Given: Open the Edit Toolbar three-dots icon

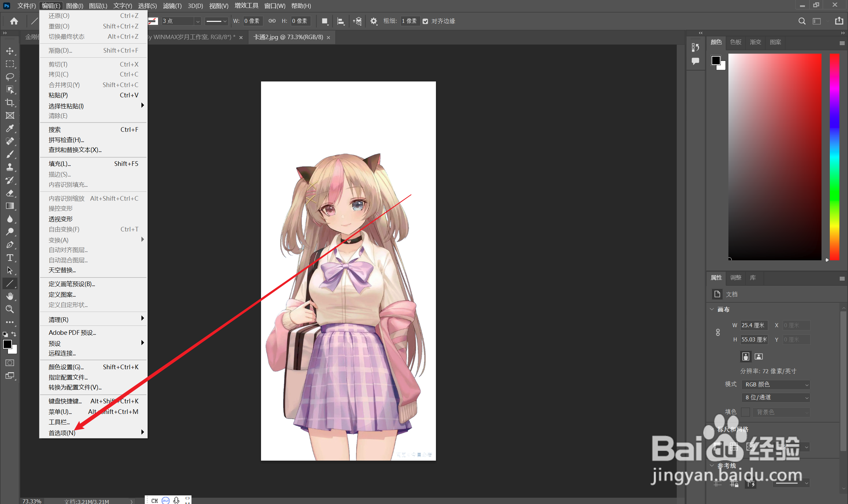Looking at the screenshot, I should pyautogui.click(x=10, y=322).
